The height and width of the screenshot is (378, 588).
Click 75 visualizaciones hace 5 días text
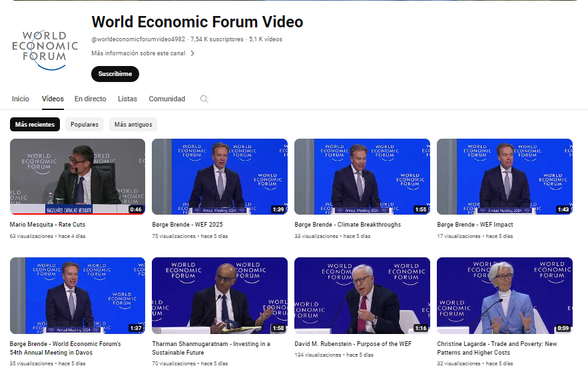[190, 236]
